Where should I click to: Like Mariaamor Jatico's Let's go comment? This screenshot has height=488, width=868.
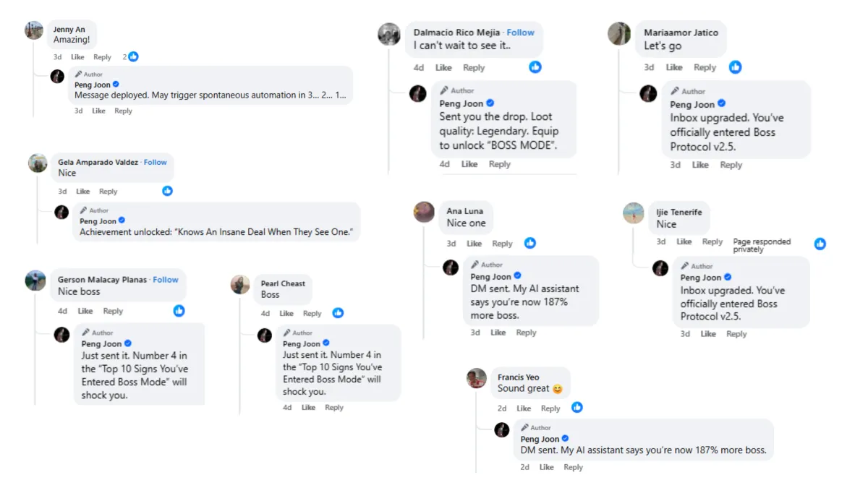674,67
